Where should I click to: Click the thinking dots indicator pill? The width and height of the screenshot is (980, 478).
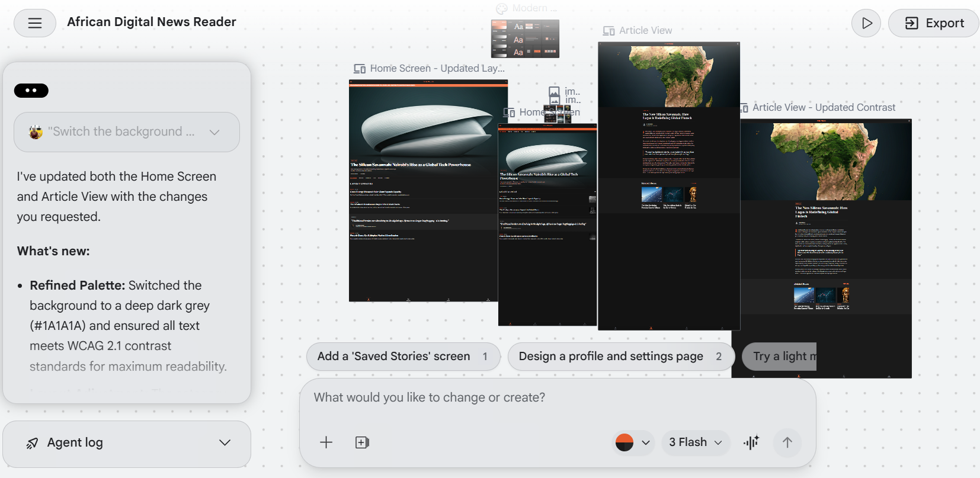point(31,91)
